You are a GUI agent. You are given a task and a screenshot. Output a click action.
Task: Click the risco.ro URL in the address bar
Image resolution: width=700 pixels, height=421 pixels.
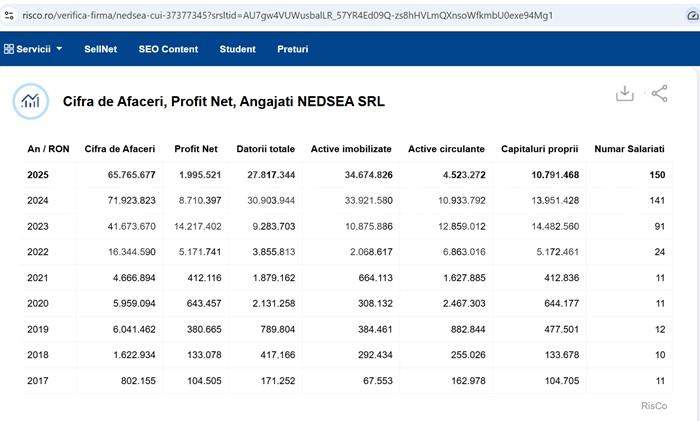tap(288, 16)
